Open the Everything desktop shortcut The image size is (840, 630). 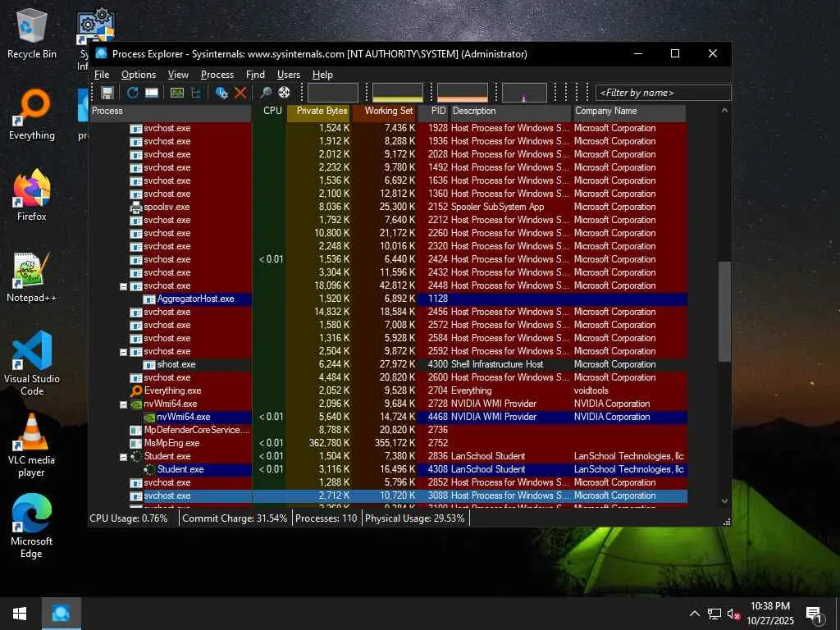click(32, 115)
